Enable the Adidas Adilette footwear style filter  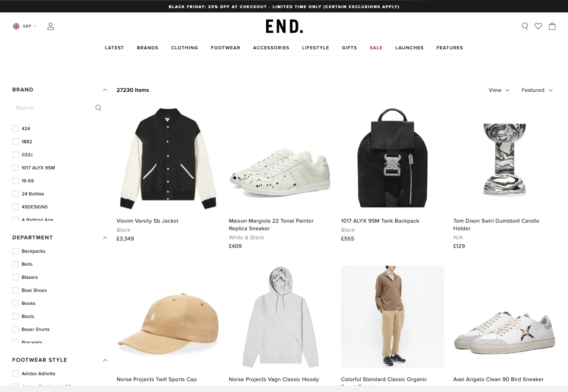point(15,374)
